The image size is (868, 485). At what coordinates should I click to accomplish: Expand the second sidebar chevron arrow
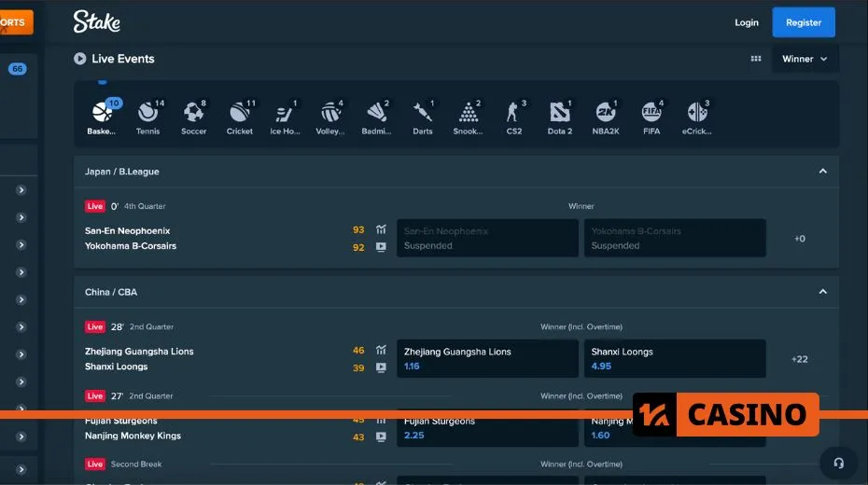click(21, 217)
